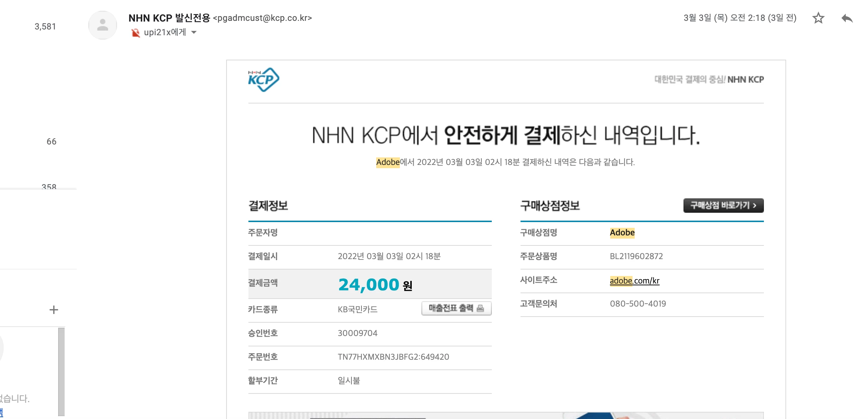The width and height of the screenshot is (868, 419).
Task: Select the payment amount 24,000 원
Action: (375, 285)
